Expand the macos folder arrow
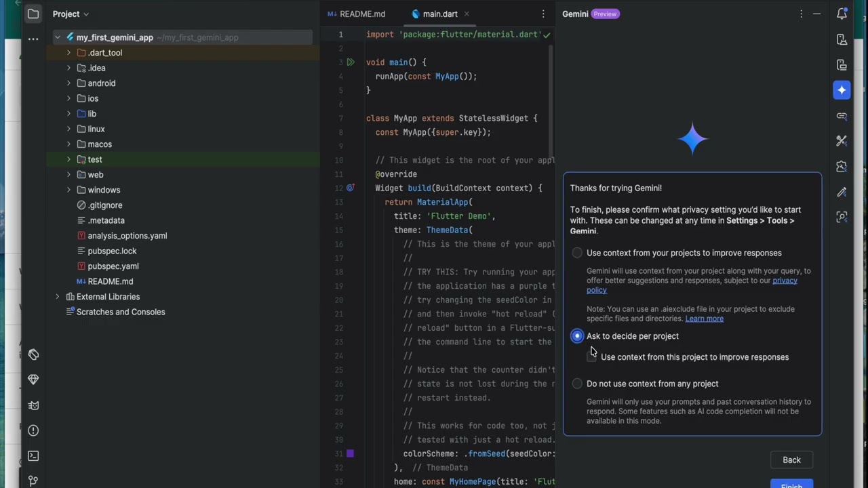Image resolution: width=868 pixels, height=488 pixels. tap(68, 144)
